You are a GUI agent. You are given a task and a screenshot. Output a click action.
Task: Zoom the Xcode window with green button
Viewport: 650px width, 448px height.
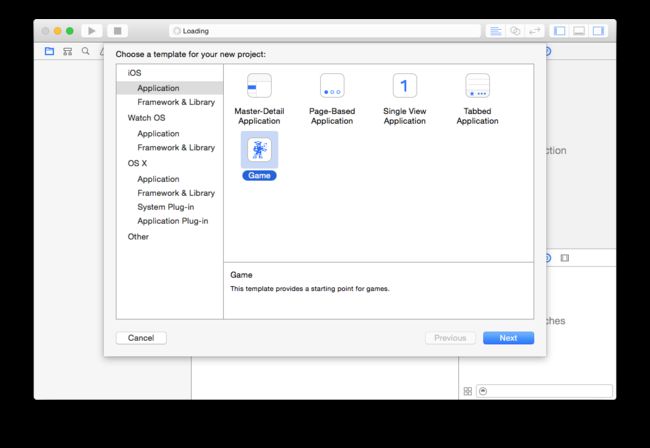pos(70,31)
